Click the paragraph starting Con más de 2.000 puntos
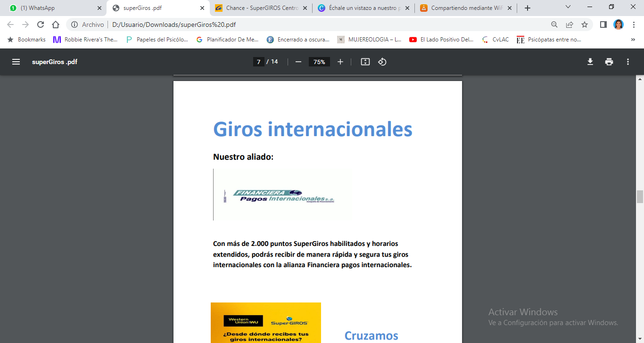 coord(313,254)
